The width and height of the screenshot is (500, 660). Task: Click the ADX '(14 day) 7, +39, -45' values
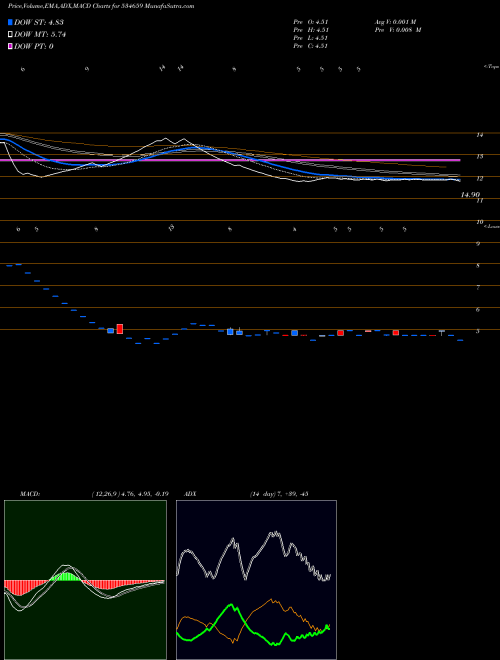(x=279, y=494)
